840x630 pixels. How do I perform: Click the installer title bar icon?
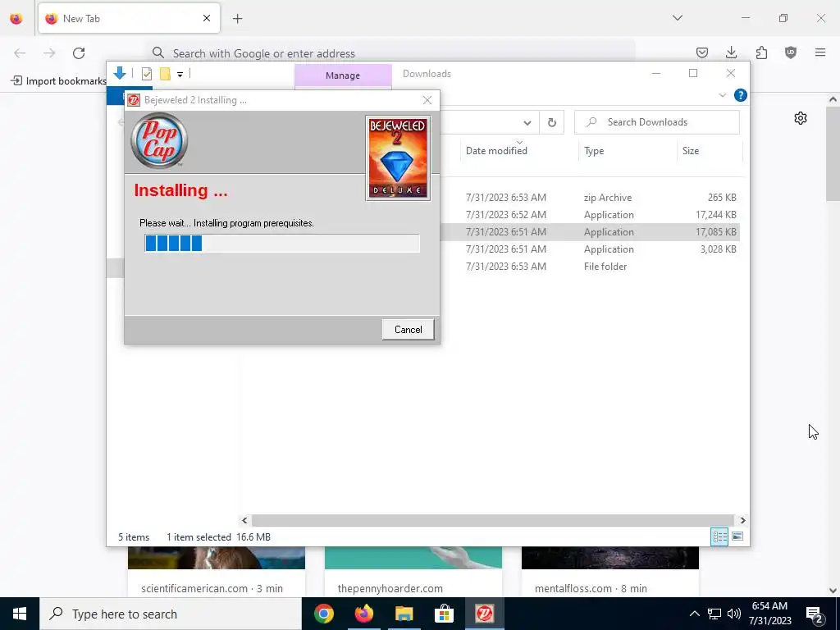(x=134, y=100)
